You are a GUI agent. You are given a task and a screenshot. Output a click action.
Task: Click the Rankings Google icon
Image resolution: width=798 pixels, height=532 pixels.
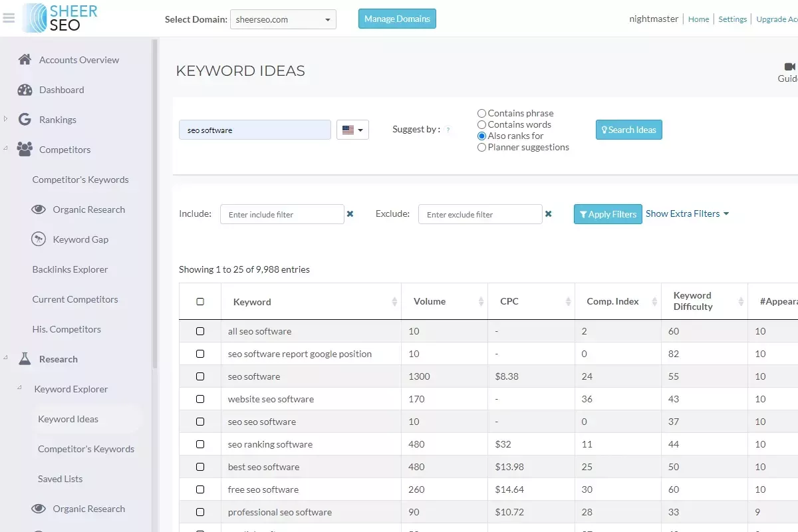click(25, 120)
